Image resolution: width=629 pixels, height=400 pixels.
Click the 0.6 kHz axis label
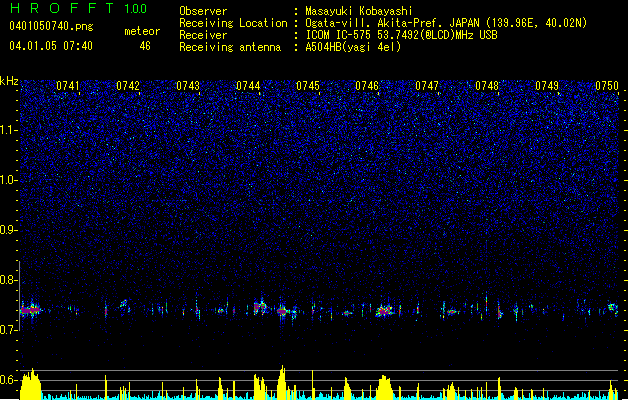(x=9, y=380)
